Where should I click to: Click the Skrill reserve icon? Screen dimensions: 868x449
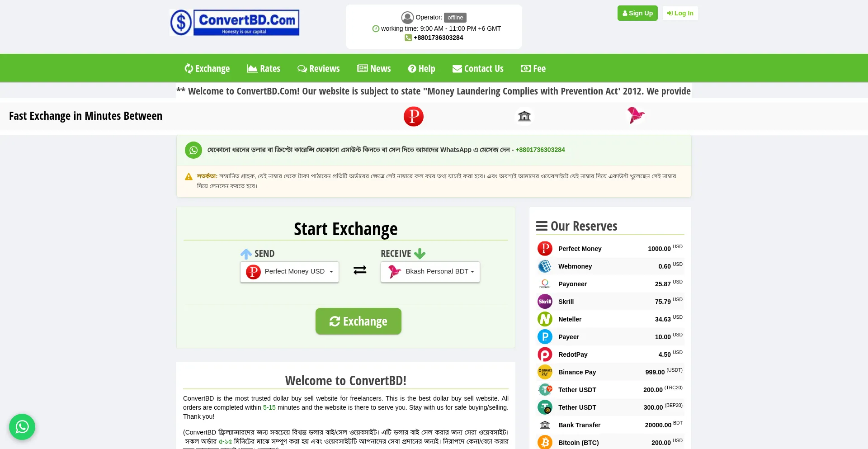pos(545,302)
